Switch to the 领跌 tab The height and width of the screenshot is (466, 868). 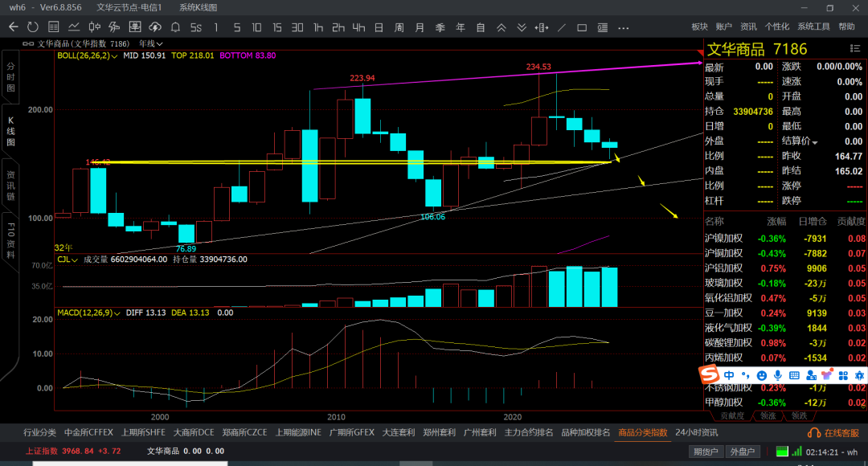pyautogui.click(x=799, y=415)
